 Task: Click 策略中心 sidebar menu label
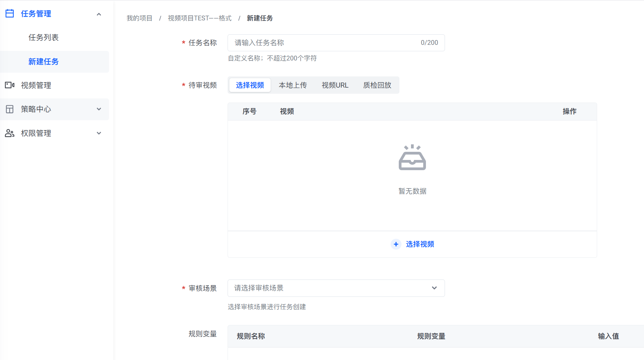(x=36, y=109)
